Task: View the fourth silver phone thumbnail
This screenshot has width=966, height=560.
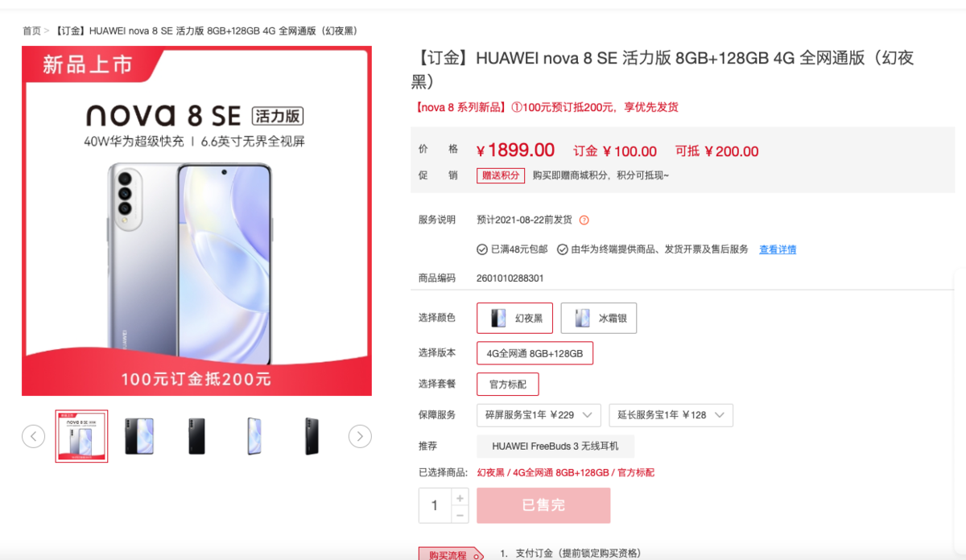Action: (x=254, y=436)
